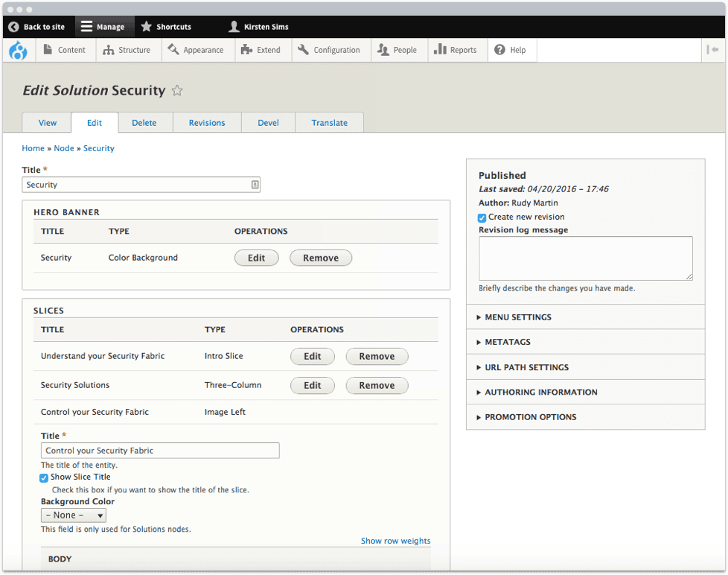Click the Configuration wrench icon
Screen dimensions: 728x575
303,50
